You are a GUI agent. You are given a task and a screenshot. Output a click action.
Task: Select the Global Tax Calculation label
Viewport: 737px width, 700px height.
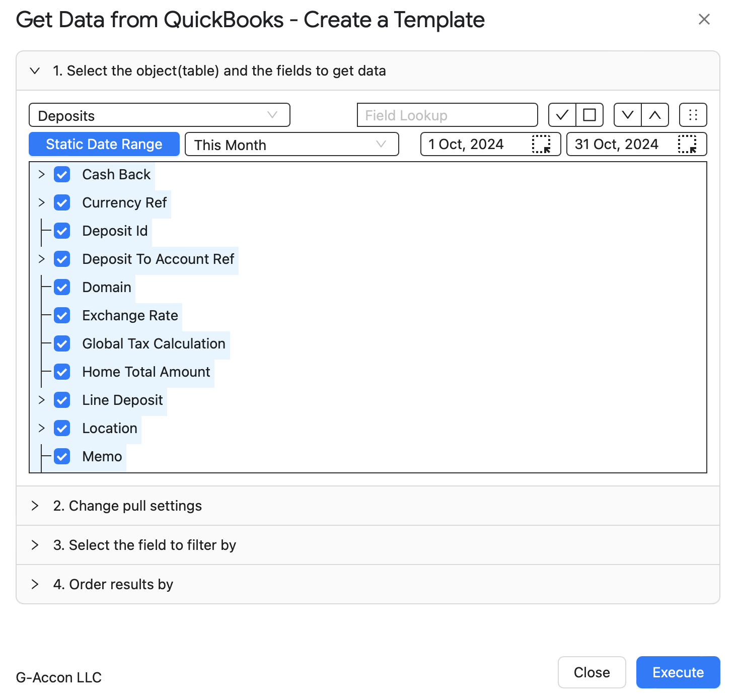point(154,343)
